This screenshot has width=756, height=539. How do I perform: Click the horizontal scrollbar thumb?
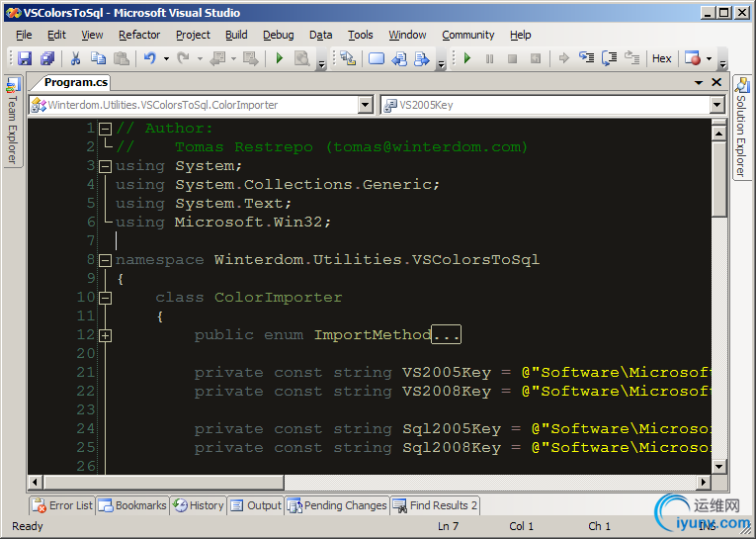coord(163,482)
